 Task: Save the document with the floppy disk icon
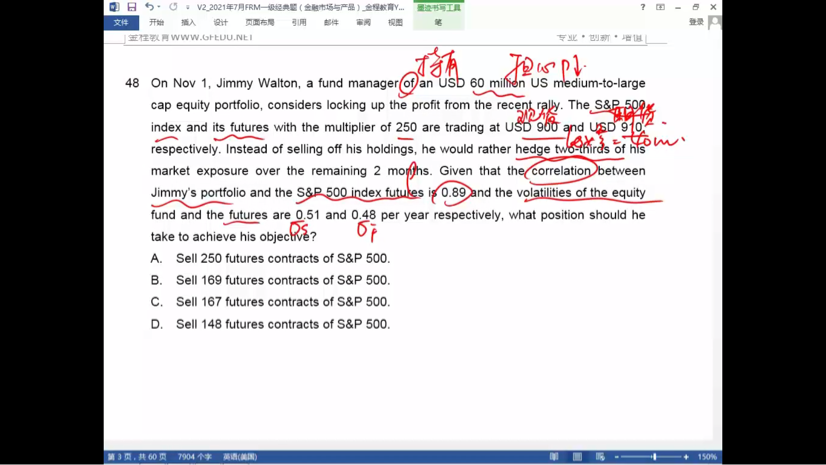click(x=132, y=7)
